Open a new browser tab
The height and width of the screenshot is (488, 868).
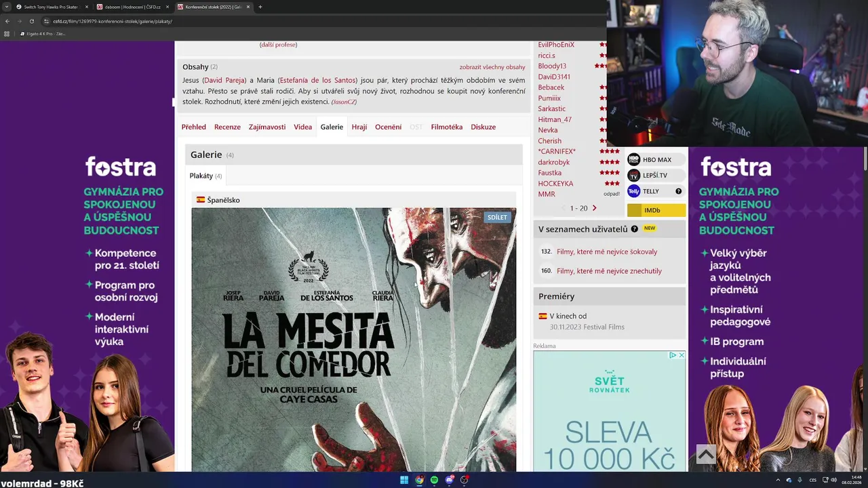click(x=260, y=7)
